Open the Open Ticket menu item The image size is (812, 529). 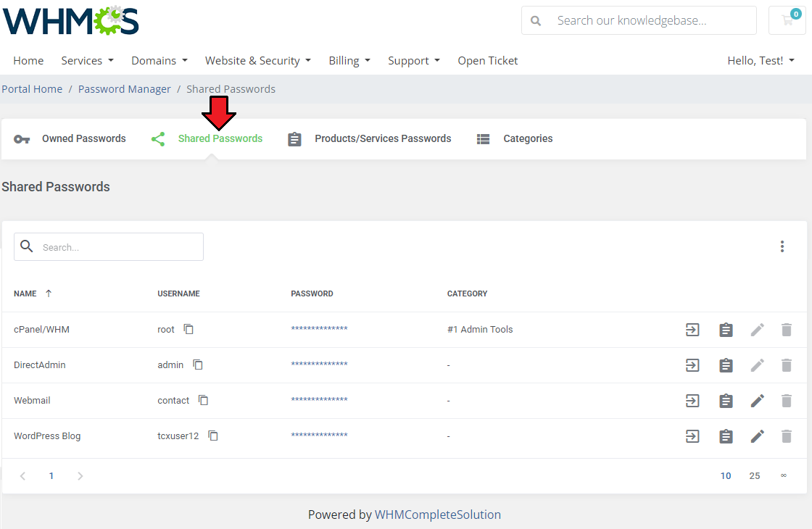487,61
